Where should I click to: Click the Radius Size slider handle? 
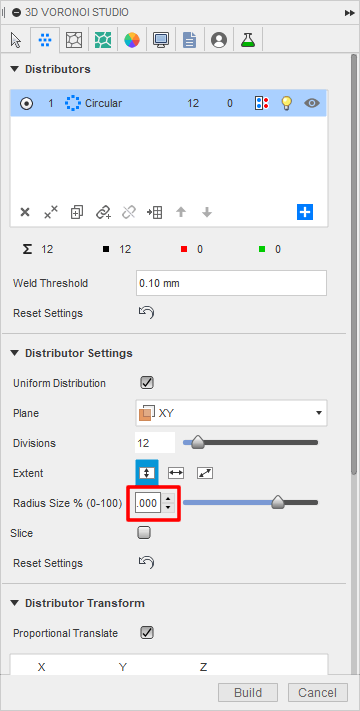277,503
